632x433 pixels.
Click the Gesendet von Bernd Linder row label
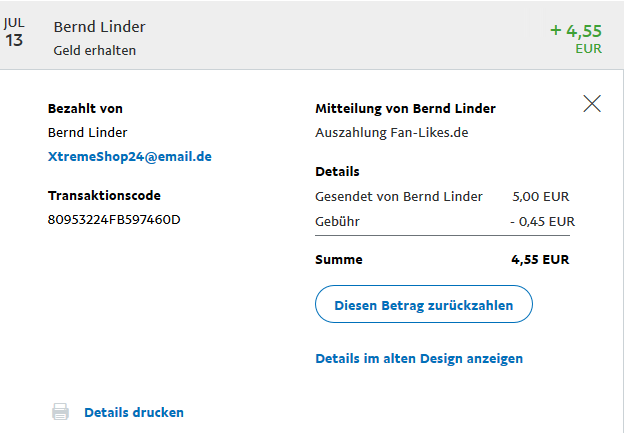pyautogui.click(x=399, y=197)
